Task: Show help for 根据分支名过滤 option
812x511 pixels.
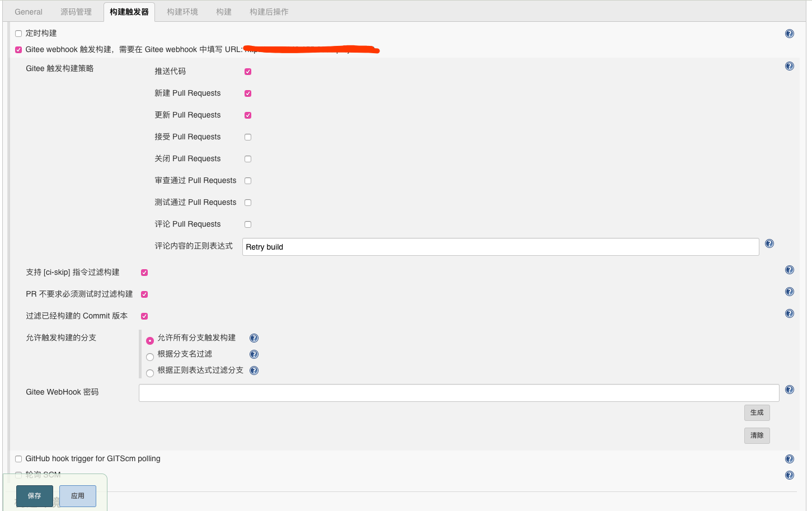Action: pos(254,354)
